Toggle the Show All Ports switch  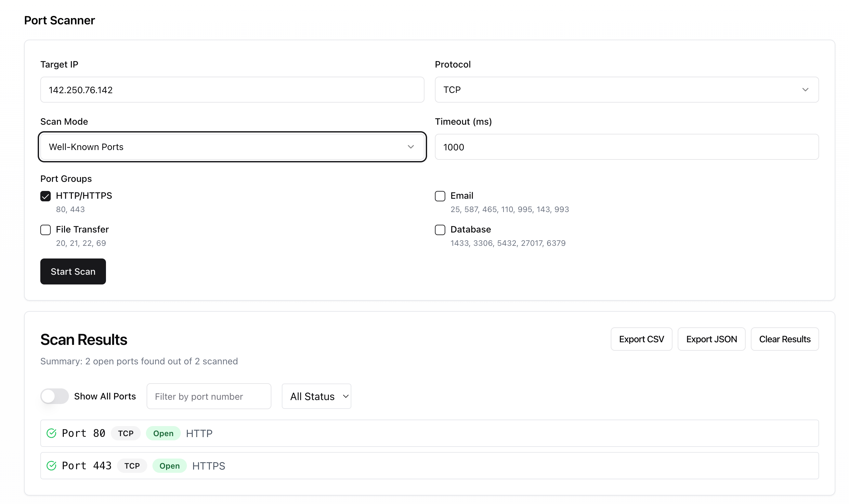pos(54,396)
